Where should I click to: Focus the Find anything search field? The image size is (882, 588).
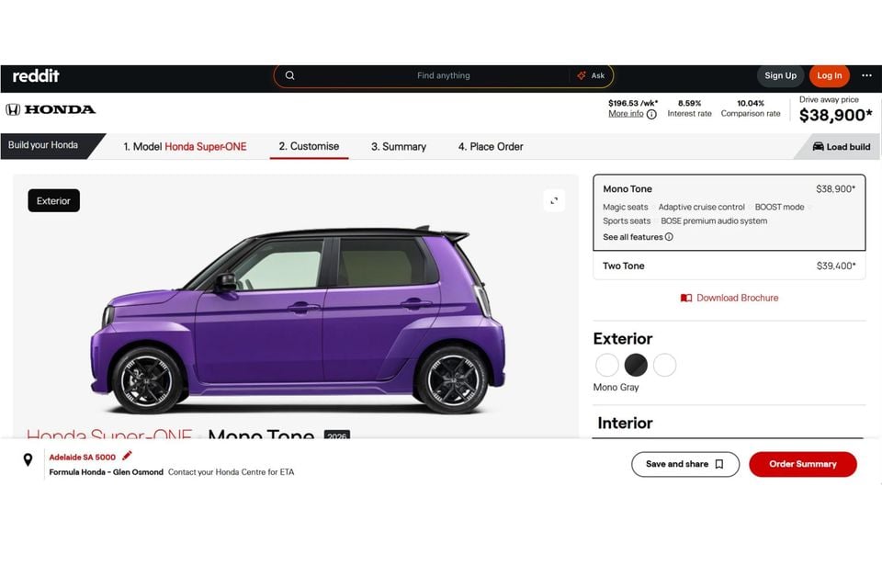(443, 75)
